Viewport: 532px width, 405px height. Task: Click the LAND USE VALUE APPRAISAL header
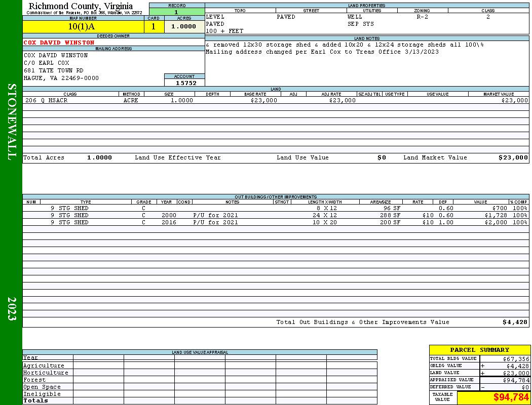200,352
